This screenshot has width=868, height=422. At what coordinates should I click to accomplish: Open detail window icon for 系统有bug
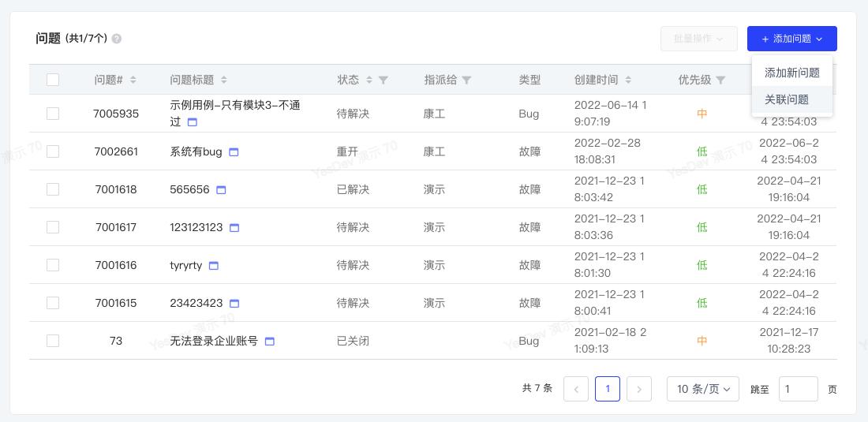(234, 152)
